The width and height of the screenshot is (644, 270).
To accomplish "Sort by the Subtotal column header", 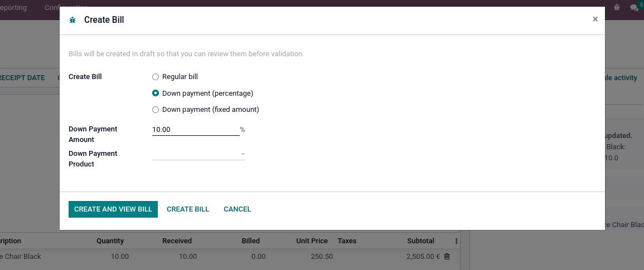I will 420,241.
